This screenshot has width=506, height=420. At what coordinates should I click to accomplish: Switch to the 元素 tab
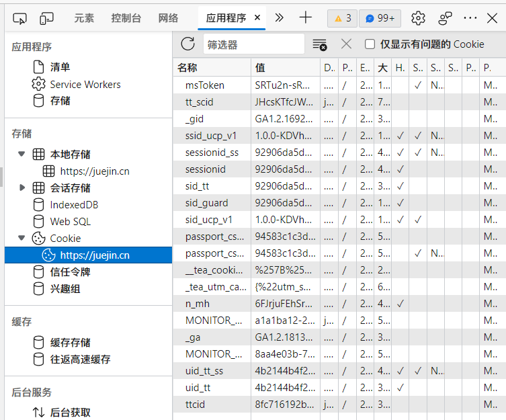click(84, 18)
